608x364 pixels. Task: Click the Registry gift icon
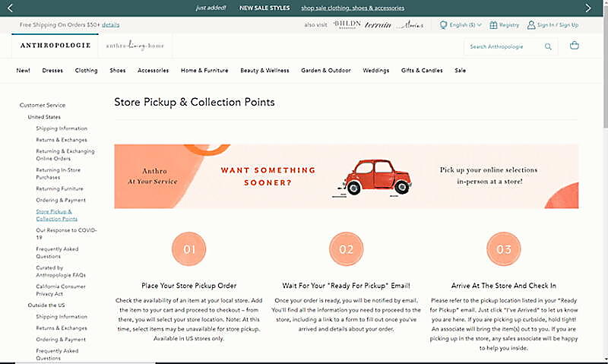(493, 25)
